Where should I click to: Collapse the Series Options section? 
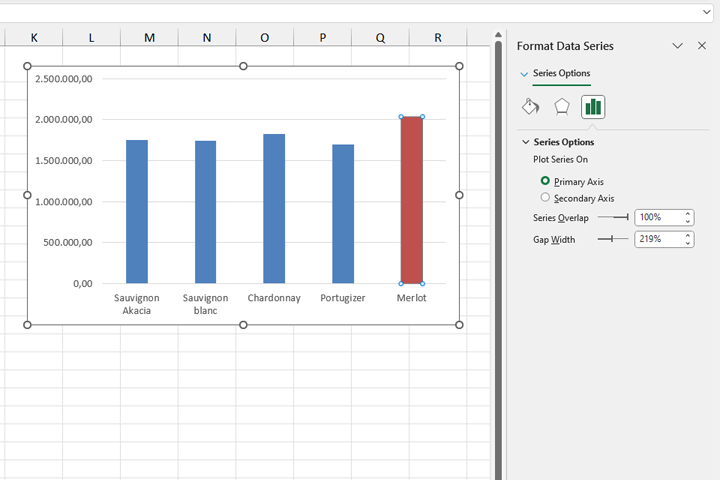[526, 142]
